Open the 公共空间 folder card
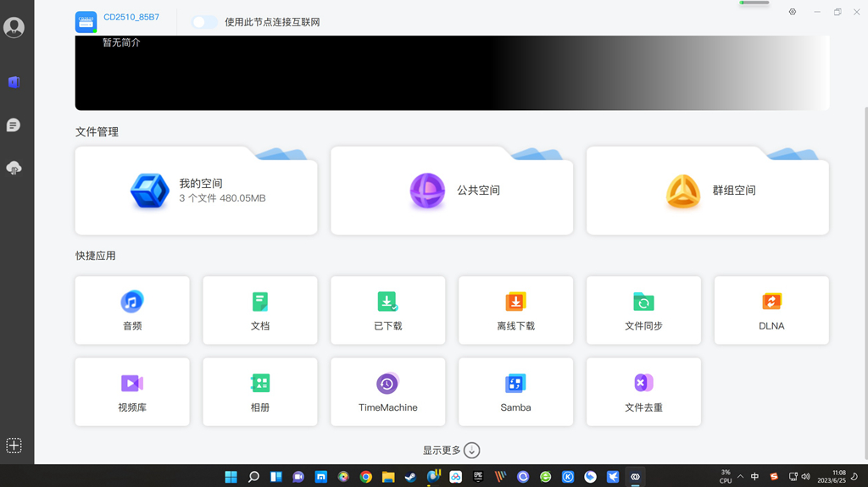Screen dimensions: 868x487 (x=452, y=191)
